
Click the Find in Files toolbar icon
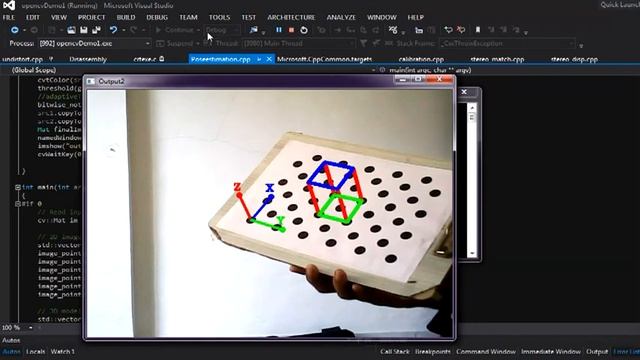pyautogui.click(x=253, y=30)
